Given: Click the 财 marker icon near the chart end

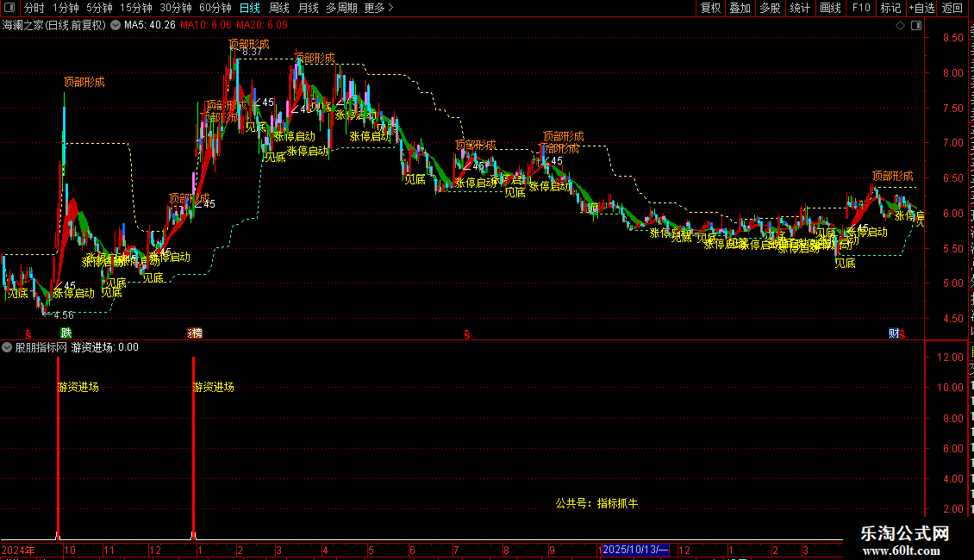Looking at the screenshot, I should [x=893, y=333].
